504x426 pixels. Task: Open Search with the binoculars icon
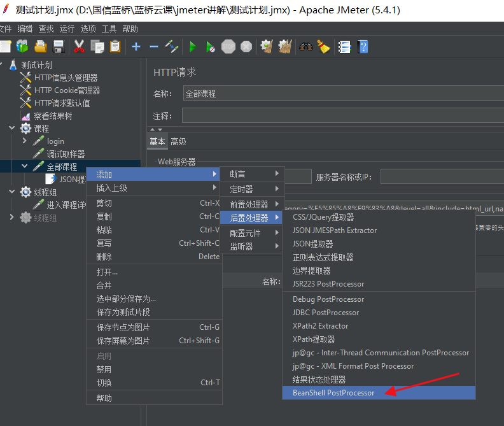point(305,47)
